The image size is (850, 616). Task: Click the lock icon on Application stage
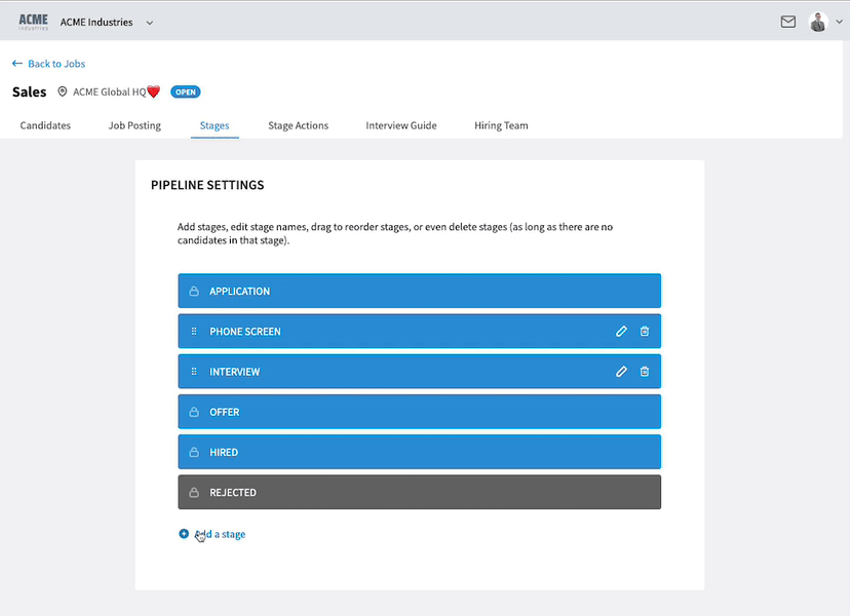click(x=194, y=291)
